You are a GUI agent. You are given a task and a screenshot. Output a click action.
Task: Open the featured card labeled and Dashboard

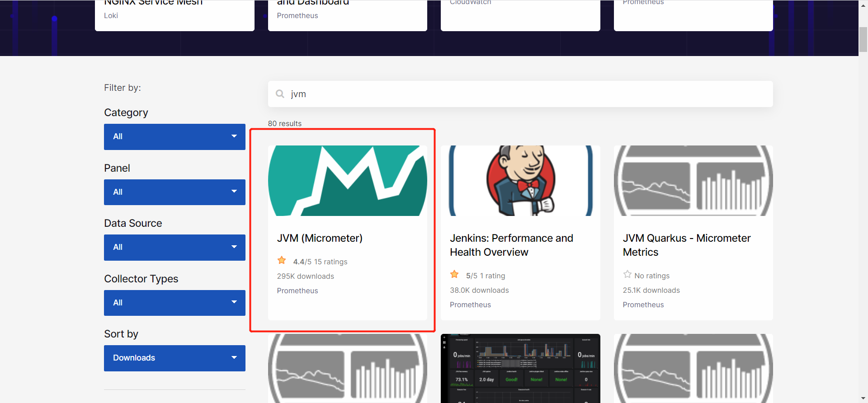347,15
